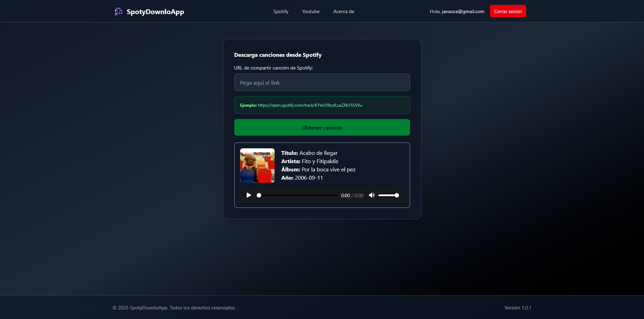Click the Álbum: Por la boca vive el pez text
Image resolution: width=644 pixels, height=319 pixels.
318,169
